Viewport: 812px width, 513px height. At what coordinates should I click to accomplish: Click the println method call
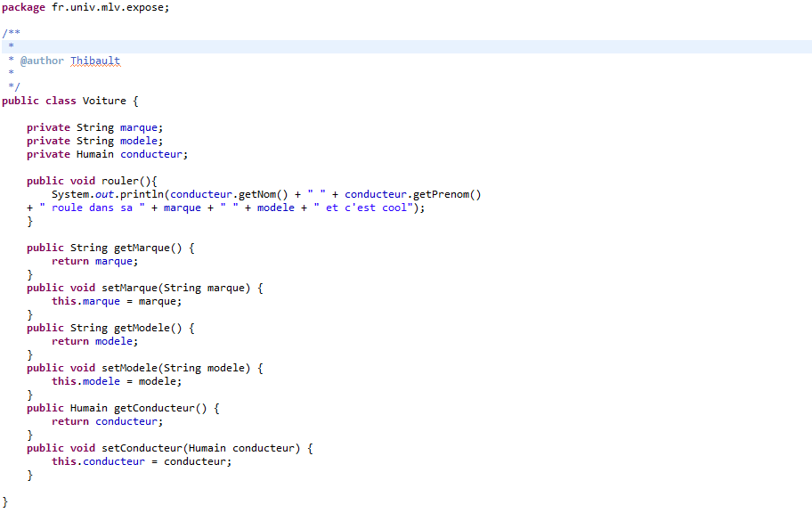[145, 194]
